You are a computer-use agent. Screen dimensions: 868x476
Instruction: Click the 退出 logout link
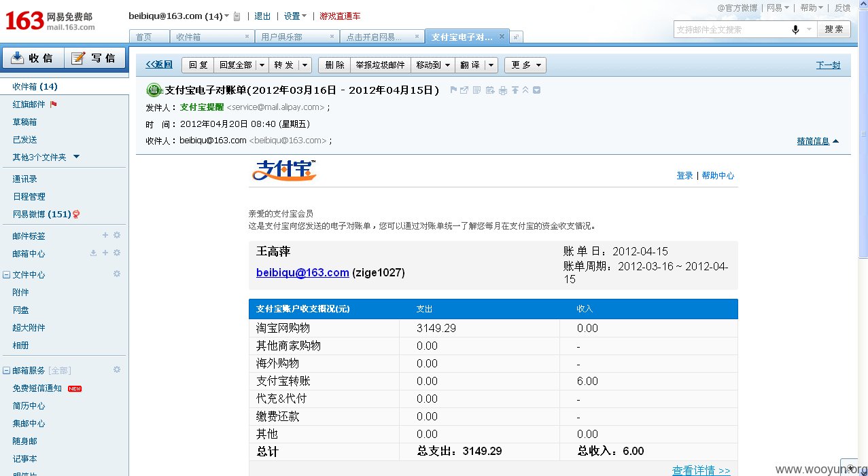point(262,16)
